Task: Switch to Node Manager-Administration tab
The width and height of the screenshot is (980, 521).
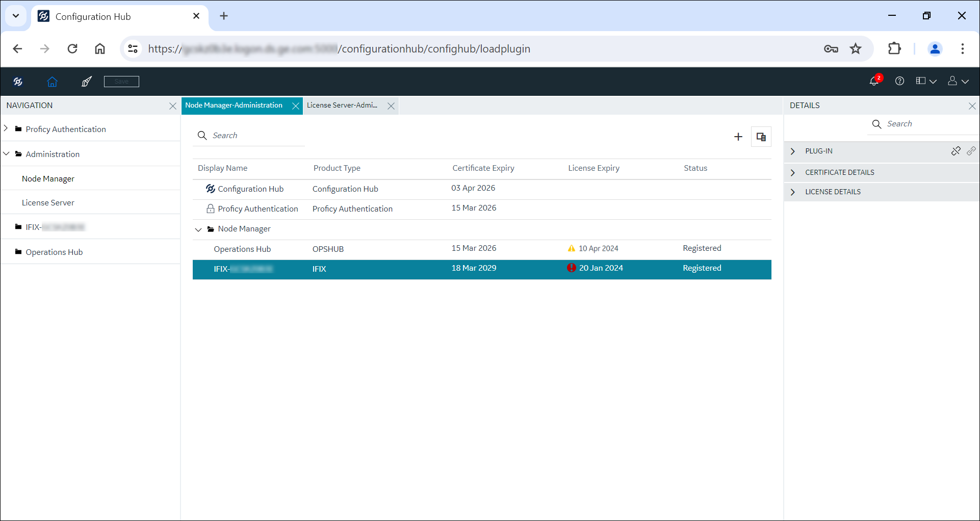Action: (x=234, y=106)
